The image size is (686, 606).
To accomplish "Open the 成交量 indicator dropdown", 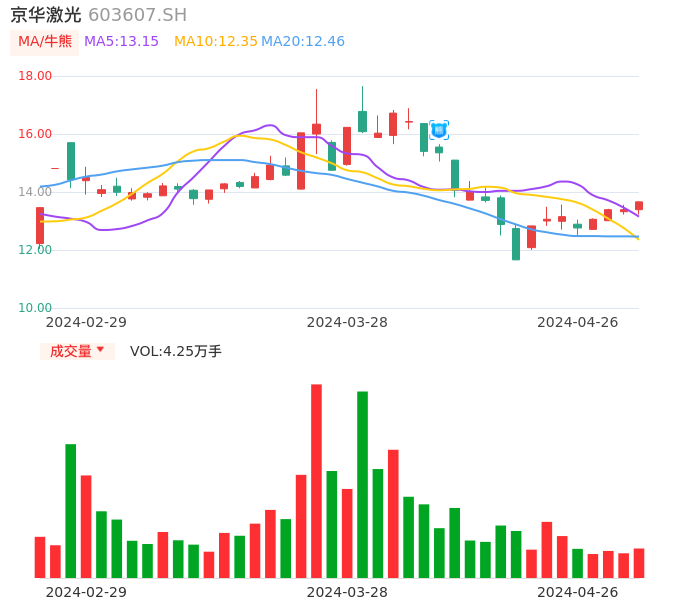I will (x=77, y=351).
